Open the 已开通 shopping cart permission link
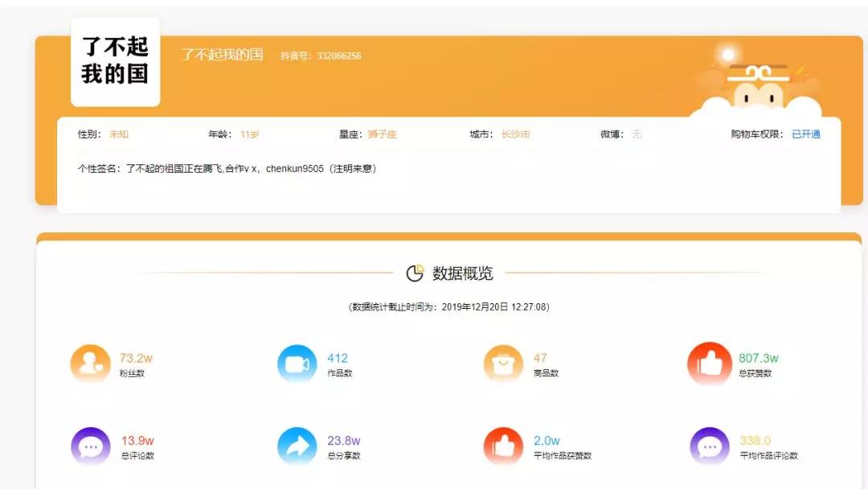The width and height of the screenshot is (868, 489). (802, 134)
